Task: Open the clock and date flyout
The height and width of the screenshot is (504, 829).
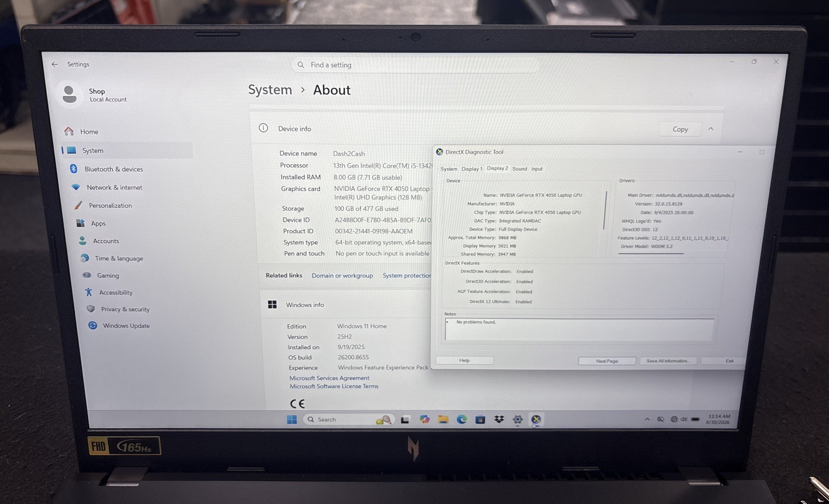Action: point(718,419)
